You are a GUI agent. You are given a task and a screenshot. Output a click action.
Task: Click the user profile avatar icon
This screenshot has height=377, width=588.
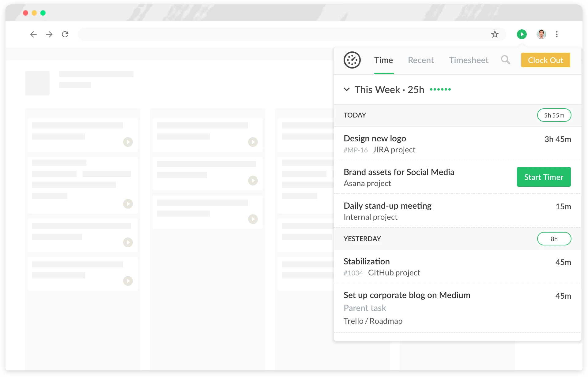(x=541, y=34)
